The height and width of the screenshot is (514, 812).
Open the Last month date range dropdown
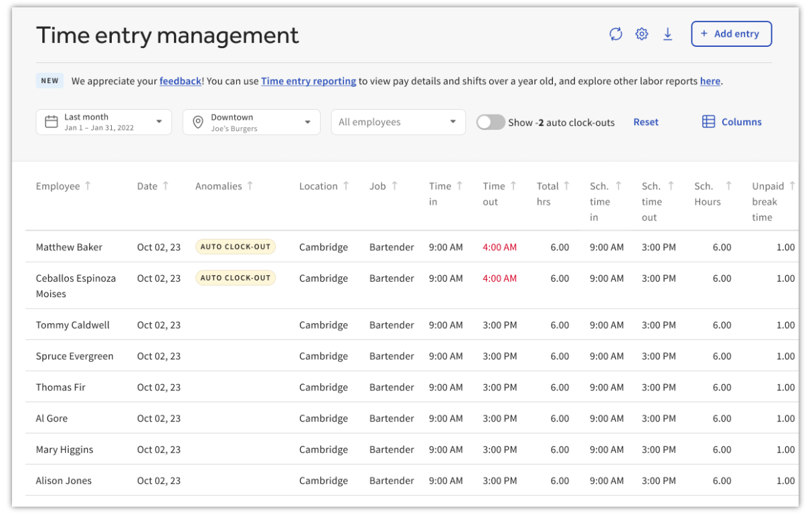tap(104, 122)
